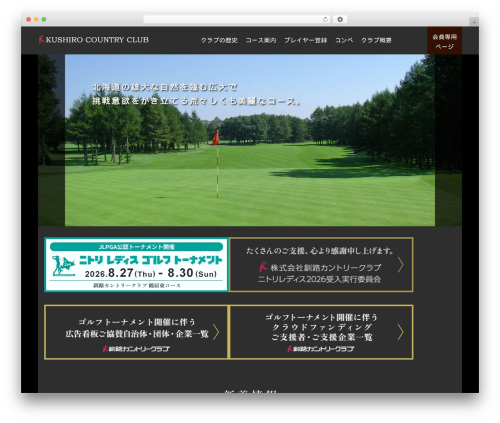Open a new browser tab with plus button
500x423 pixels.
coord(474,22)
